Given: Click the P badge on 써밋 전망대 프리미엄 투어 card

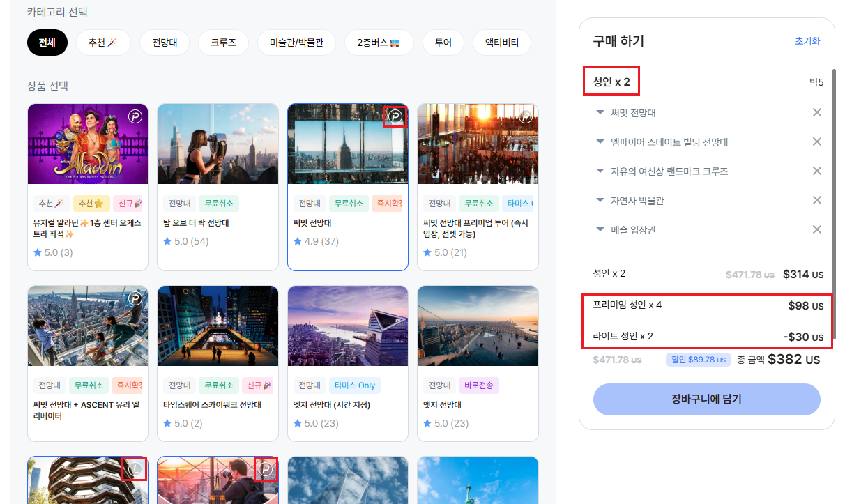Looking at the screenshot, I should 526,116.
